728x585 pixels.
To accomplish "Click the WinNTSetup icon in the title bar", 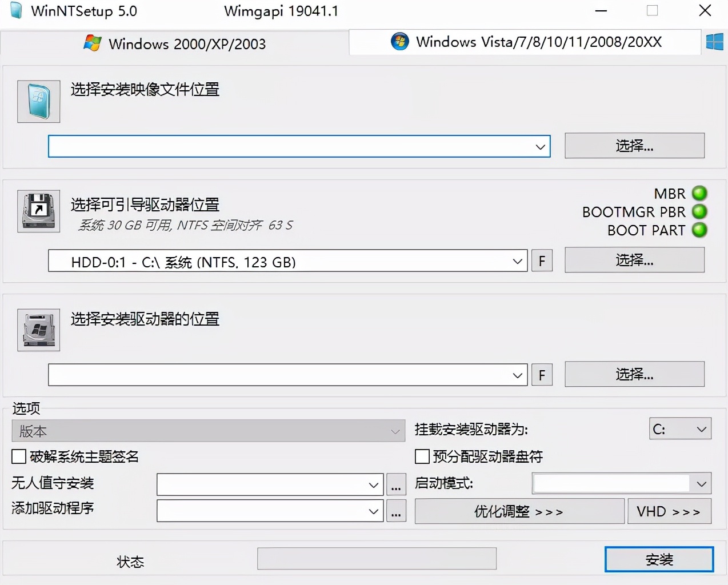I will [x=16, y=10].
